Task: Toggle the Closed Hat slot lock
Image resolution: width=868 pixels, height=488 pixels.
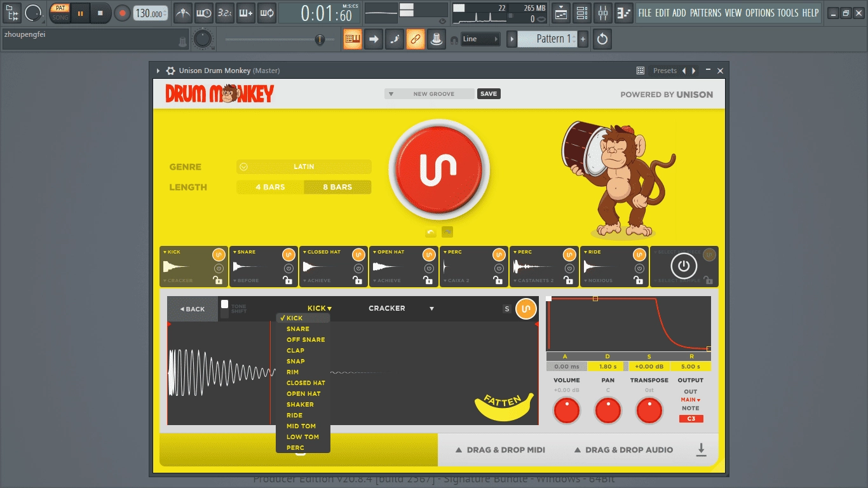Action: [x=357, y=280]
